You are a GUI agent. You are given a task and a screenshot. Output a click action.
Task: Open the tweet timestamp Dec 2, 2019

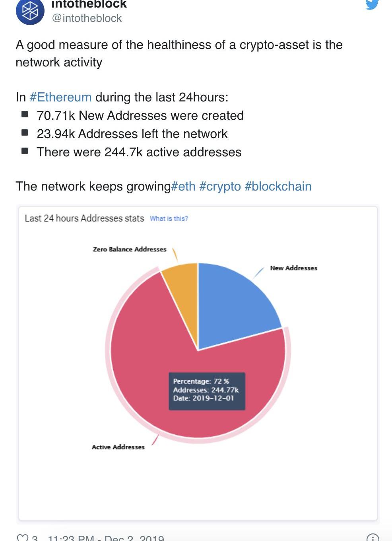105,538
